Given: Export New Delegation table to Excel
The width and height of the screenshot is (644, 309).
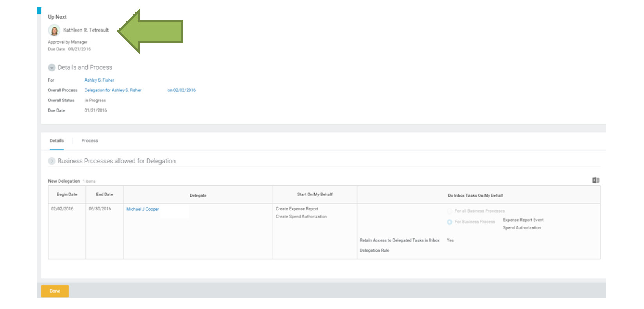Looking at the screenshot, I should 596,180.
